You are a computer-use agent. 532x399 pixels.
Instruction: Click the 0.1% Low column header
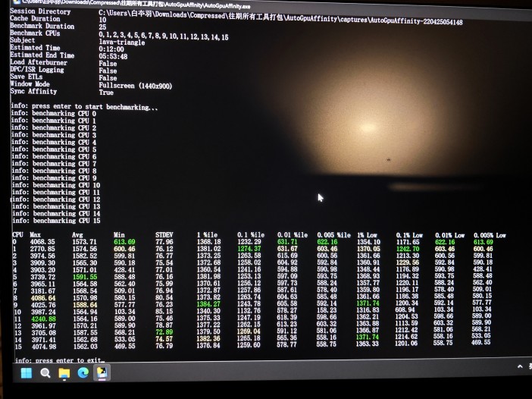(x=409, y=235)
